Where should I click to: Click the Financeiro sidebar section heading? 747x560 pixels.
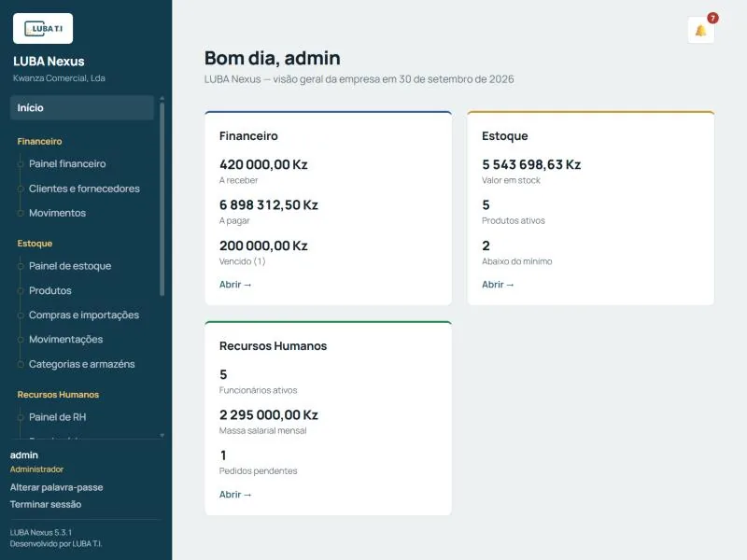coord(39,142)
